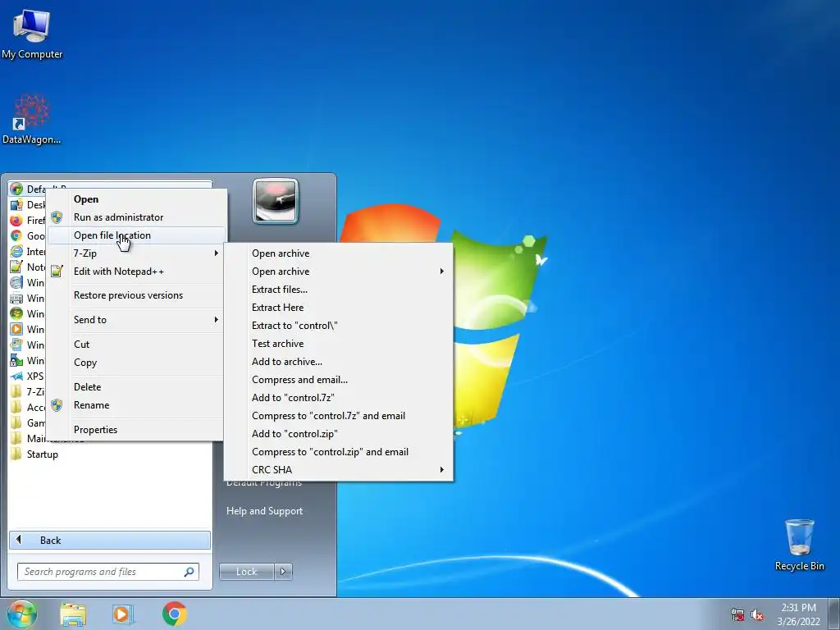The width and height of the screenshot is (840, 630).
Task: Choose Add to archive...
Action: pyautogui.click(x=339, y=362)
